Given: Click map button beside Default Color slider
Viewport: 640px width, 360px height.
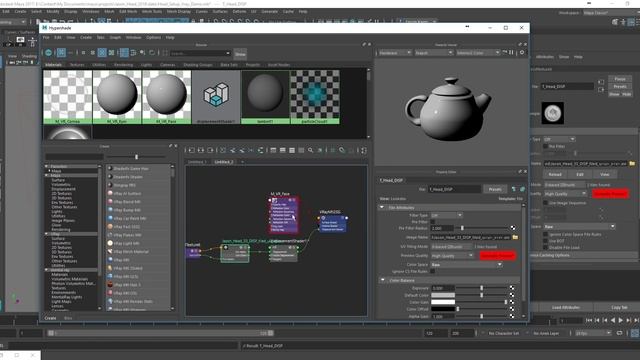Looking at the screenshot, I should [x=512, y=295].
